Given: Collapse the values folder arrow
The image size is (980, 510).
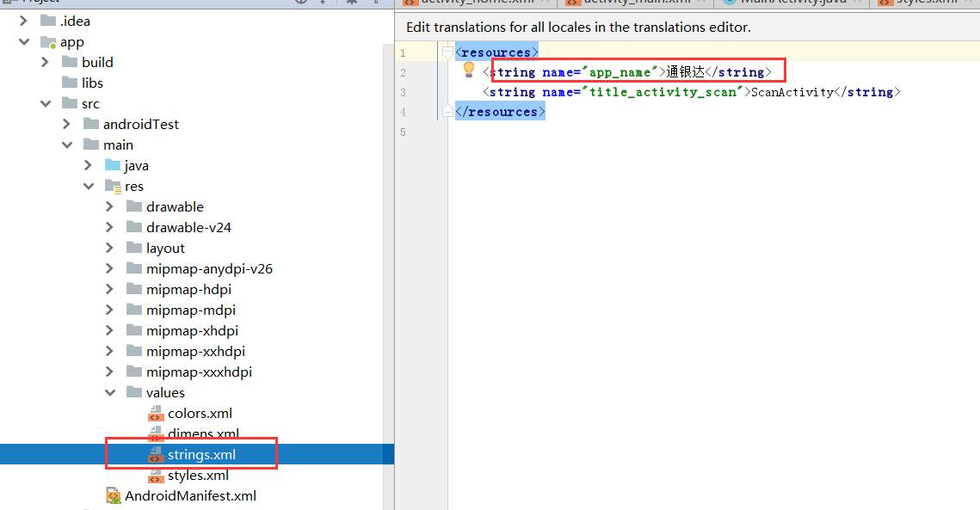Looking at the screenshot, I should [110, 392].
